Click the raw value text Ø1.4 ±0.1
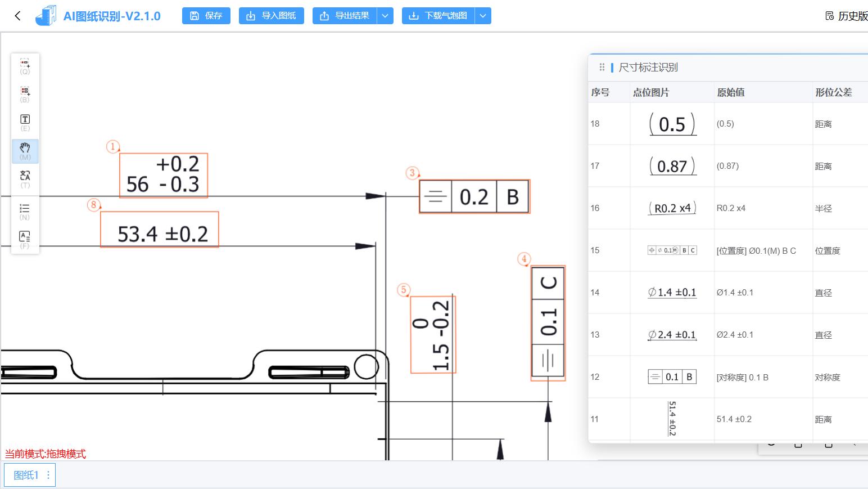Screen dimensions: 868x489 pyautogui.click(x=735, y=293)
